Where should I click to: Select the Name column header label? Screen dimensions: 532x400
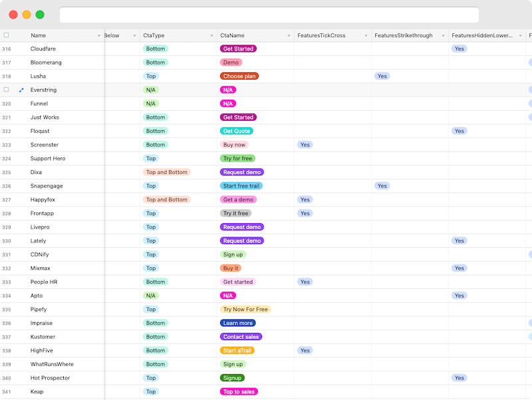tap(39, 36)
